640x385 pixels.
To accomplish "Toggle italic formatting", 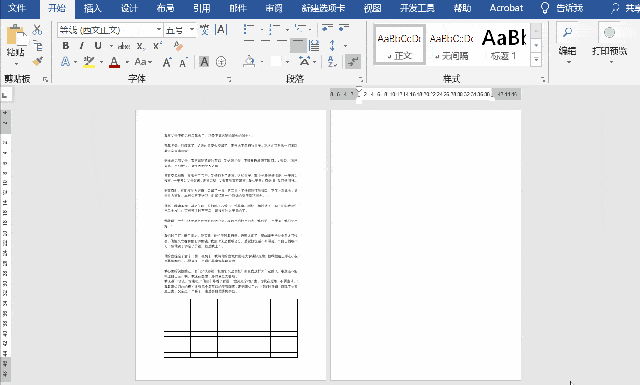I will pos(82,46).
